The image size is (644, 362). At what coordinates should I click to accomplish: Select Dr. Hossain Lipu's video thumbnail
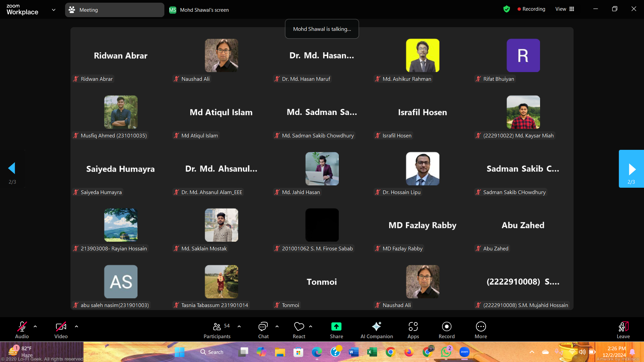422,169
